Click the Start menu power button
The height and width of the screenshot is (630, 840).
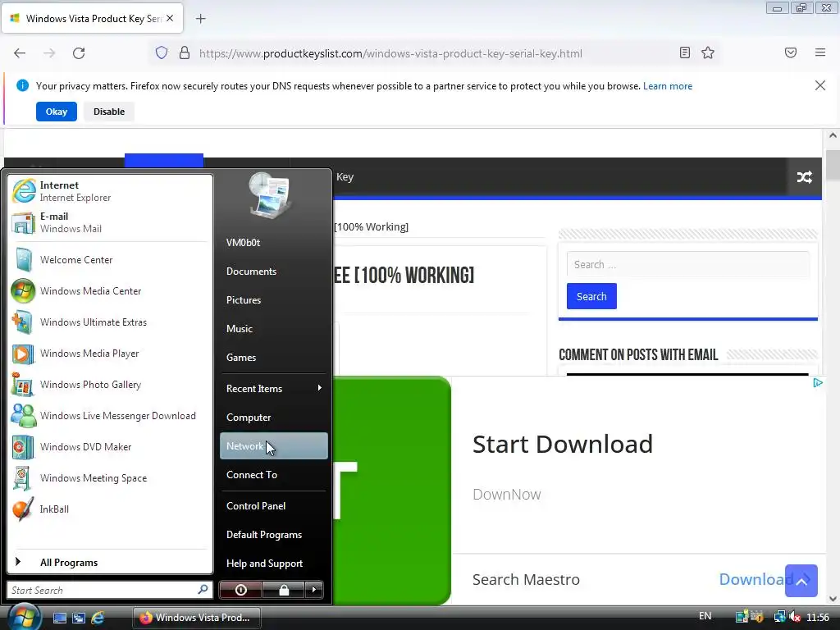[x=240, y=590]
